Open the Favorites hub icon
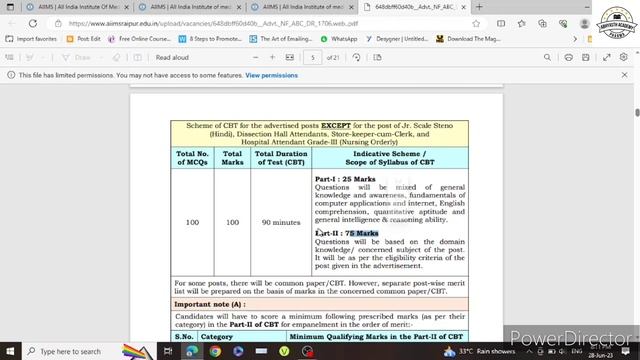Viewport: 640px width, 360px height. pos(522,24)
